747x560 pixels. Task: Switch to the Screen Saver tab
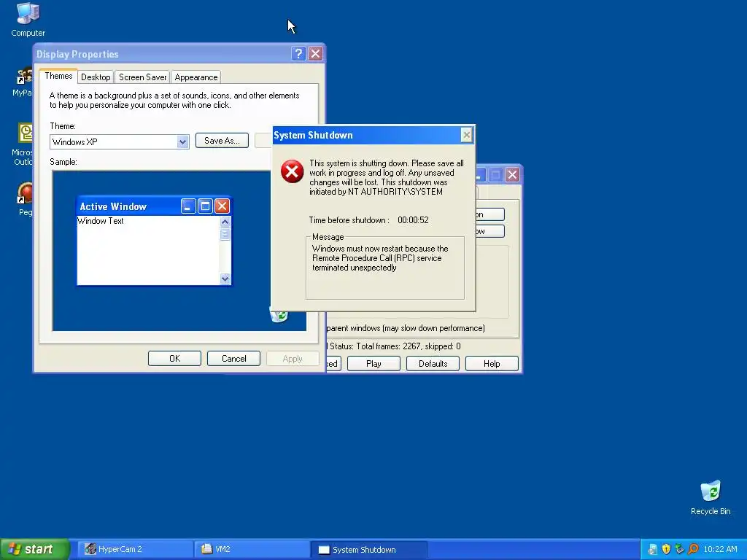142,77
